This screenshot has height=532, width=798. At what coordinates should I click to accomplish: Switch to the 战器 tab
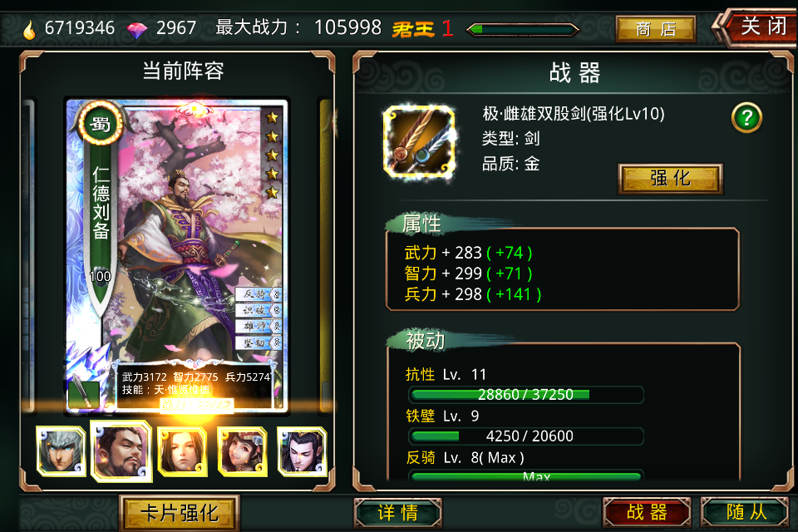(647, 512)
